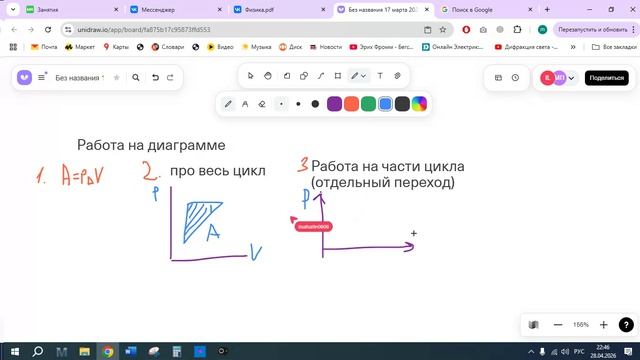
Task: Switch to the 'Мессенджер' browser tab
Action: click(176, 9)
